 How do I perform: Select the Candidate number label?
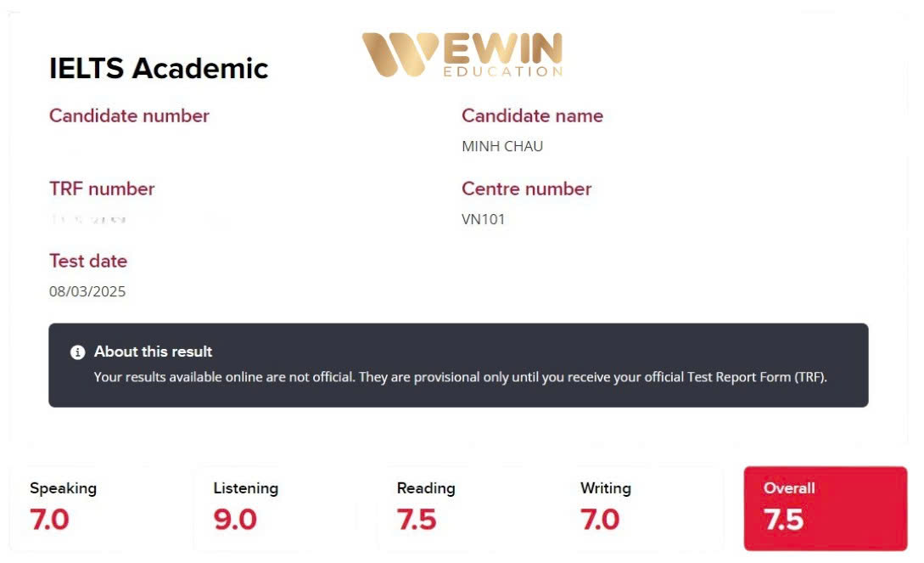(129, 115)
